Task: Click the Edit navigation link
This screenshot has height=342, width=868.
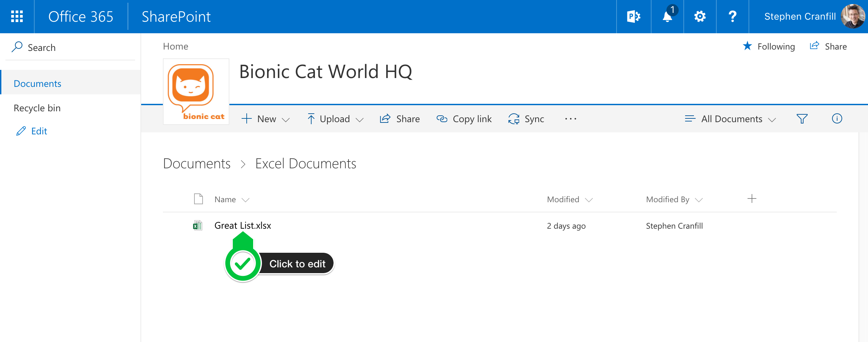Action: coord(39,131)
